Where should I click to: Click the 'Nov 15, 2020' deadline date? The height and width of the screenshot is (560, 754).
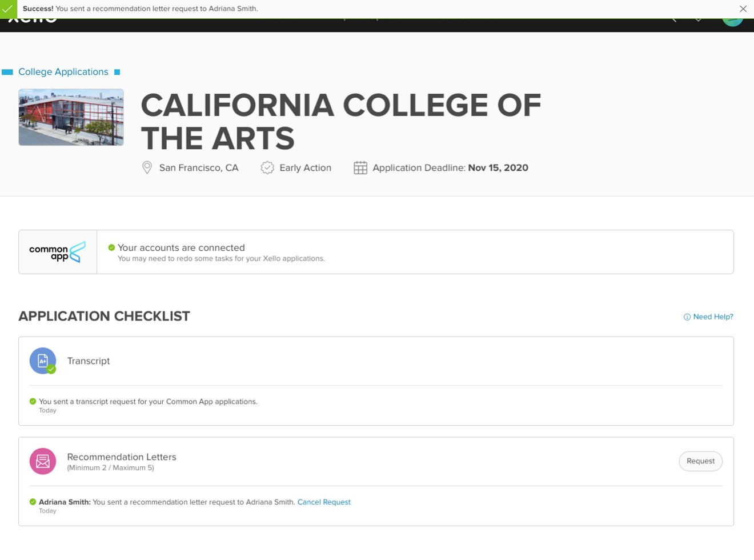coord(498,167)
